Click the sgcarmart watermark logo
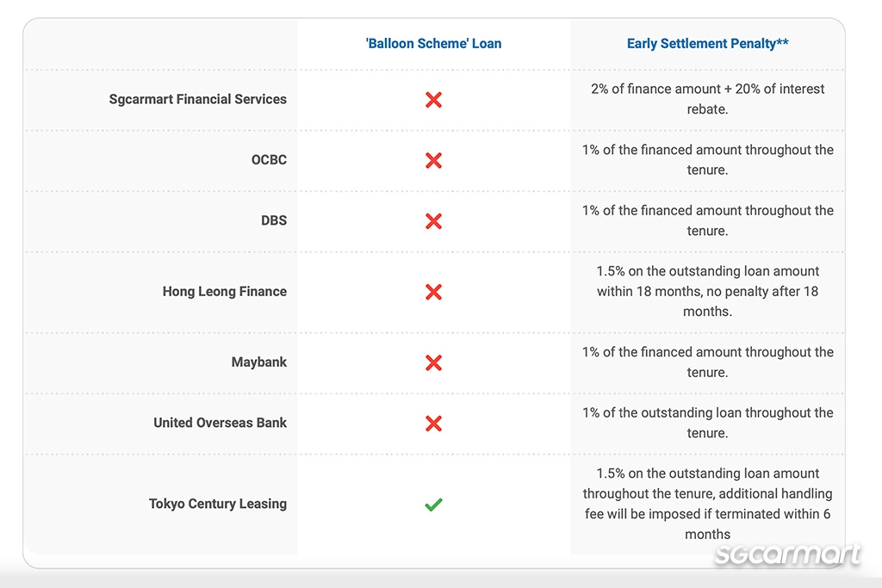This screenshot has height=588, width=882. coord(787,554)
